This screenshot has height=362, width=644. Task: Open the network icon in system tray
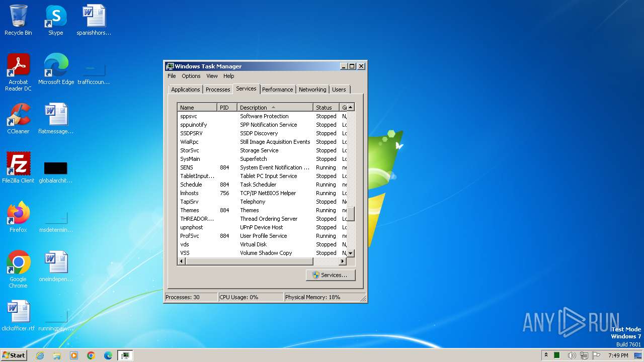[x=584, y=355]
